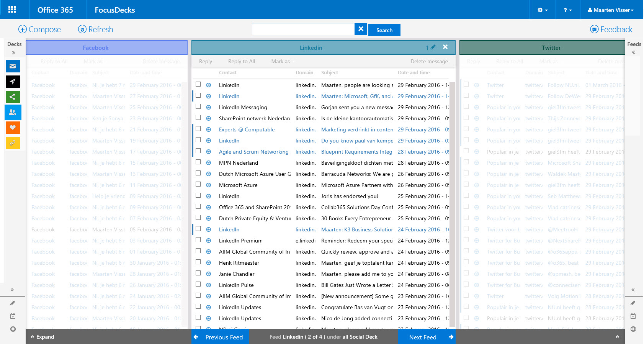Sort by the Date and time column header
Screen dimensions: 644x344
(414, 72)
